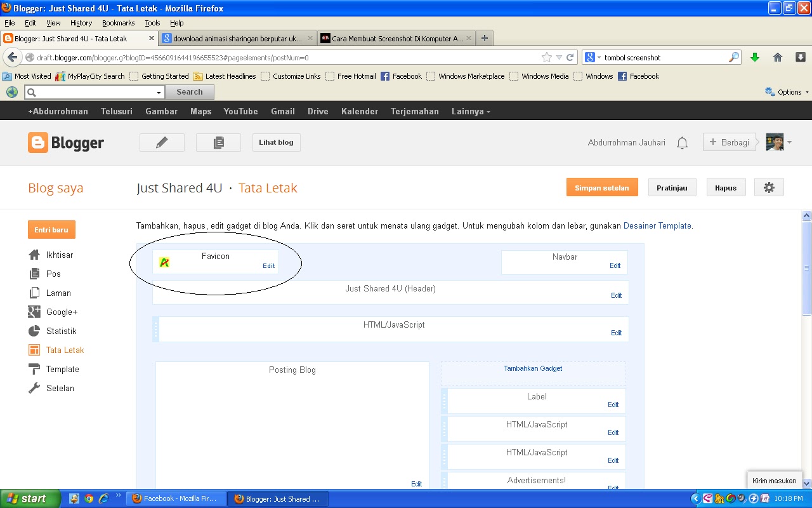Open the gear settings button
The width and height of the screenshot is (812, 508).
tap(769, 187)
